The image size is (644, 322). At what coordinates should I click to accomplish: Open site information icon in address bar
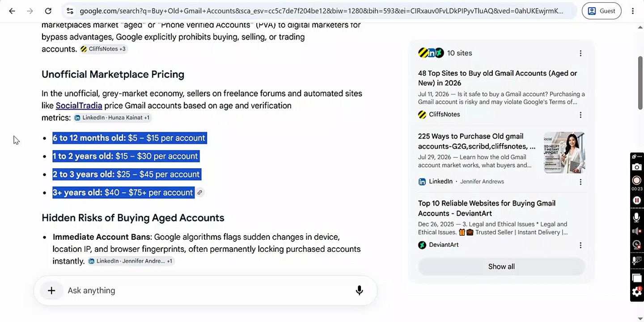(69, 11)
